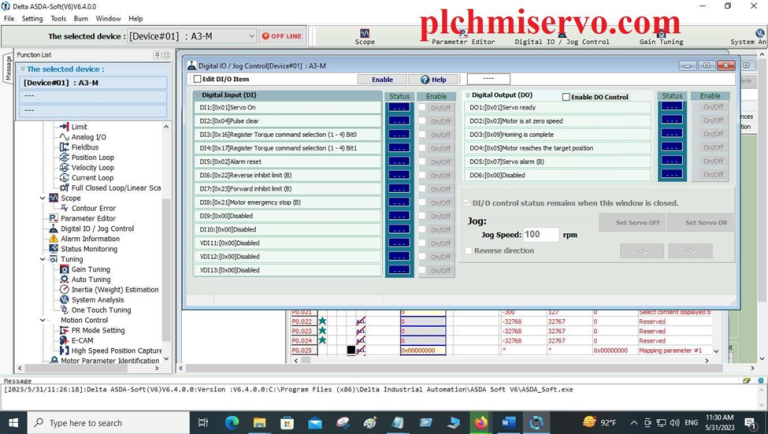This screenshot has height=434, width=768.
Task: Show hidden system tray icons
Action: [x=634, y=422]
